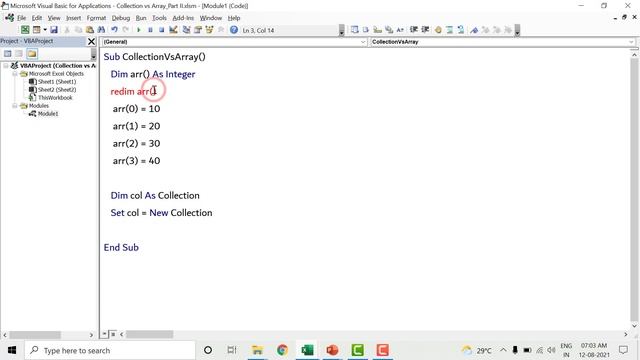Viewport: 640px width, 360px height.
Task: Toggle Bookmark flag icon
Action: click(474, 30)
